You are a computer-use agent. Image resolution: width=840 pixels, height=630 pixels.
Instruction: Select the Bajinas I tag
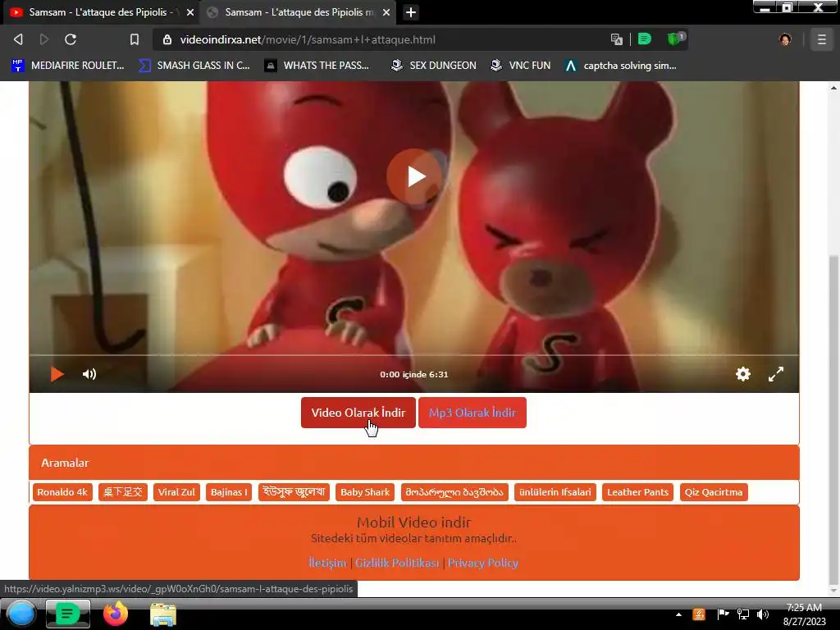[x=229, y=492]
